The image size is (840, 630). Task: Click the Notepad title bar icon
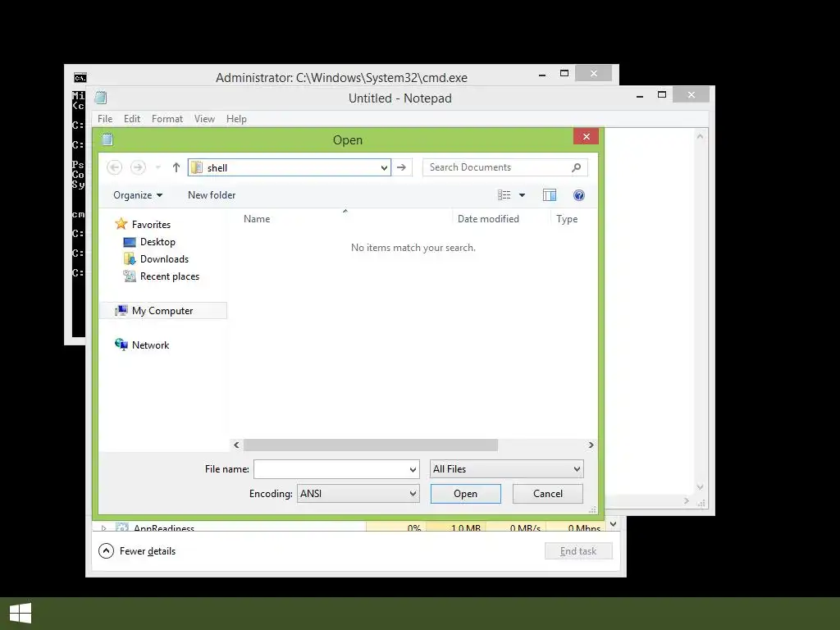tap(101, 98)
